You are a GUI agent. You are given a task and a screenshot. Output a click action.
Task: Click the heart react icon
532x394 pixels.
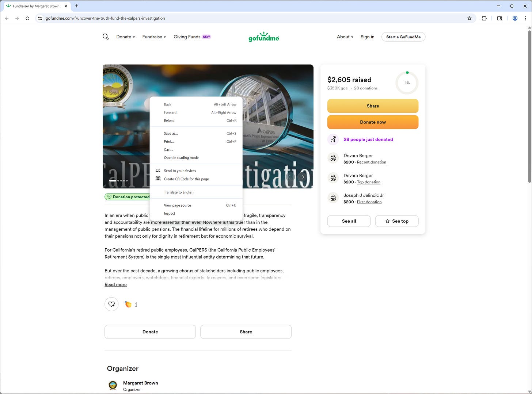tap(111, 304)
